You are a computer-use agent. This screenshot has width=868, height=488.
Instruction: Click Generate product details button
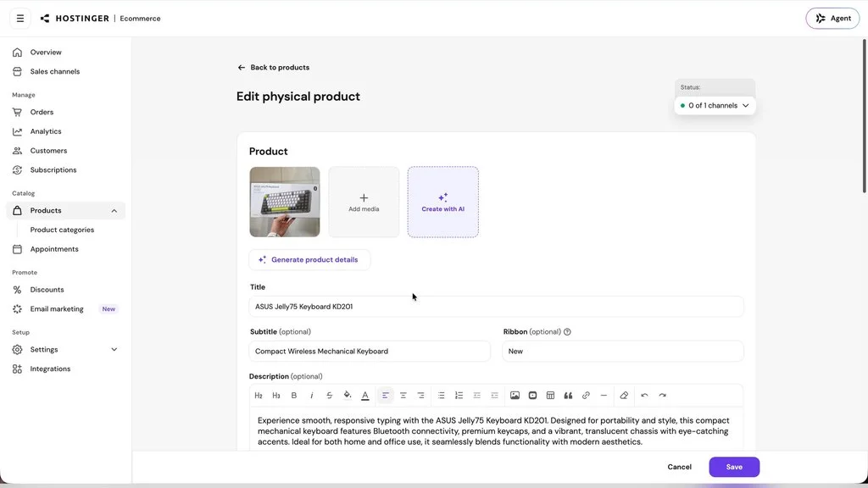pyautogui.click(x=309, y=259)
